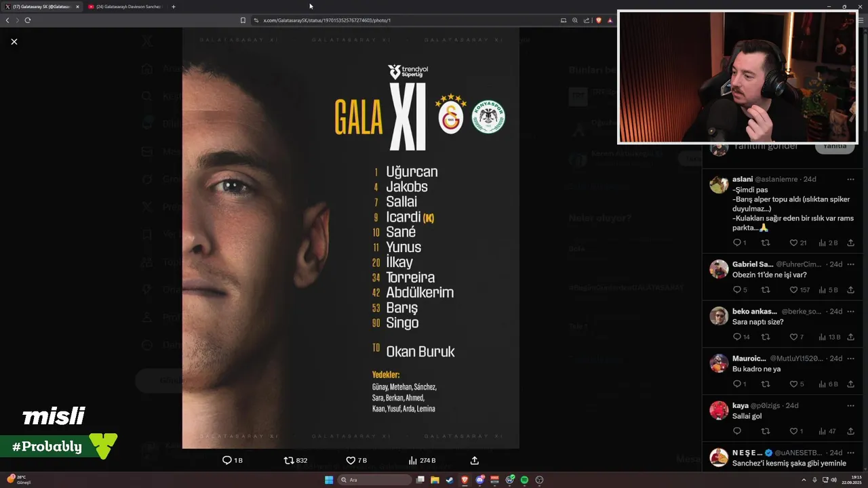
Task: Share the lineup photo post
Action: (475, 460)
